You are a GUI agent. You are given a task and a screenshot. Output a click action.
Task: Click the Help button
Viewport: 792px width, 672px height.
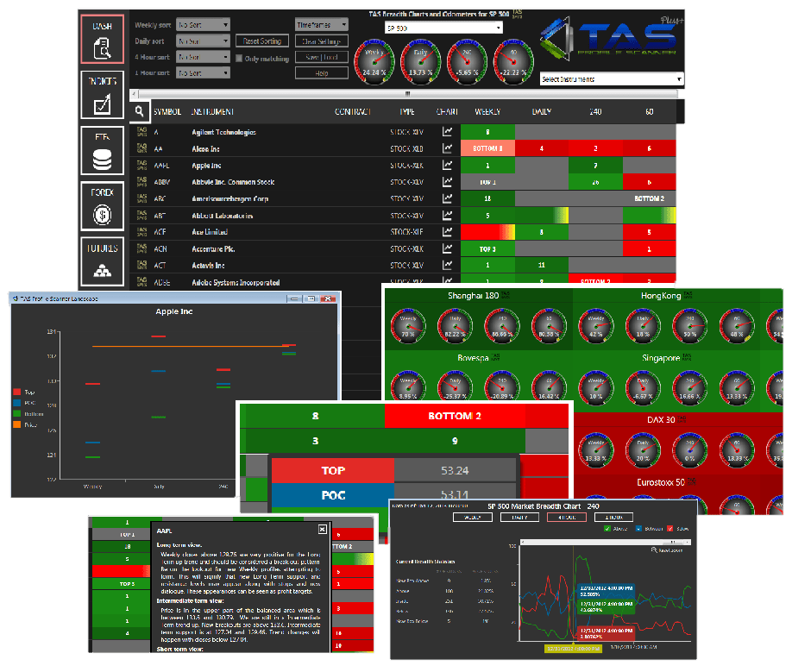pos(322,73)
